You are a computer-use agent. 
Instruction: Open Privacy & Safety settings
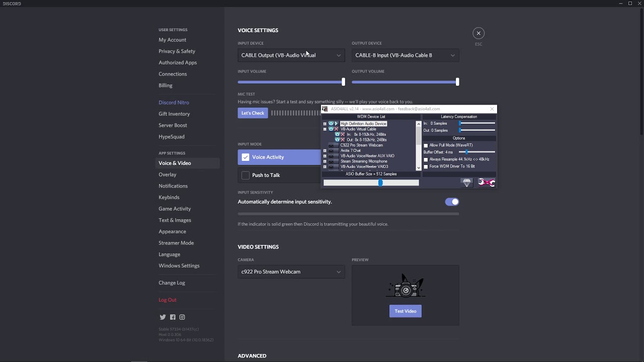[177, 51]
